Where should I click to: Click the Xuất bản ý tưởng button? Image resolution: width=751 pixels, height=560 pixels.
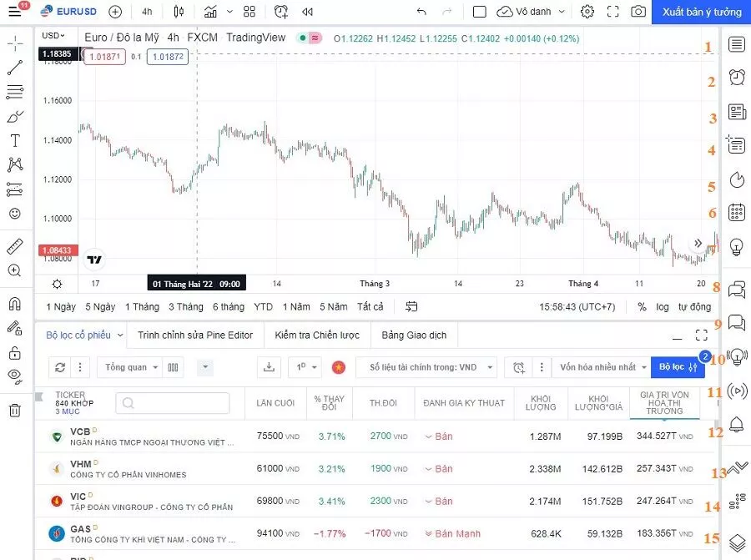click(701, 12)
